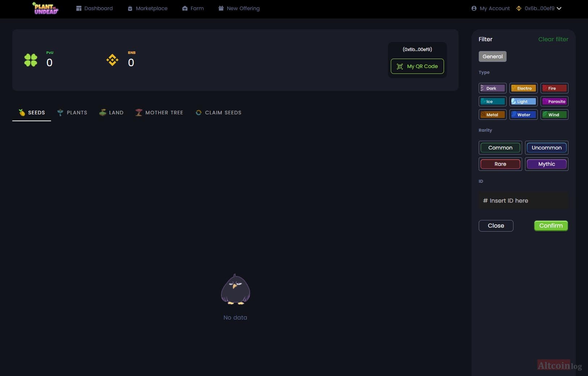The width and height of the screenshot is (588, 376).
Task: Click the Clear filter link
Action: click(553, 39)
